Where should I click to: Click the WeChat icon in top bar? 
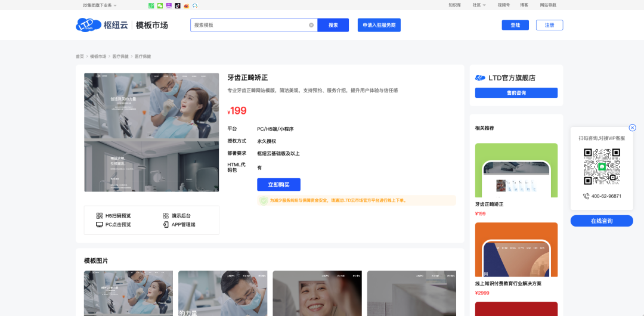(x=160, y=6)
